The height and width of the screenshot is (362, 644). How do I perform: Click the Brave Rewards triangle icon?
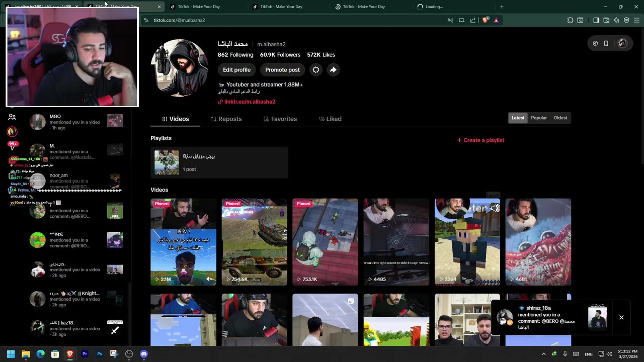tap(496, 20)
